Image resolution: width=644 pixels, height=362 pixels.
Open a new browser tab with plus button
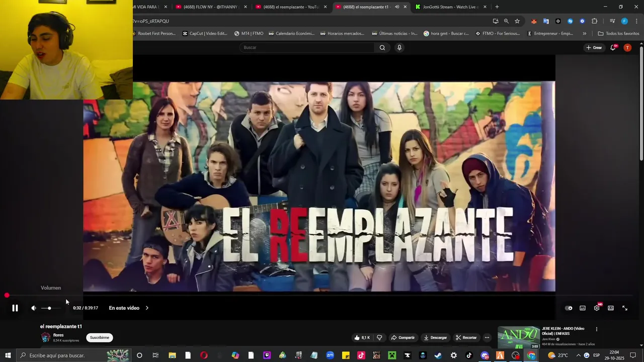(497, 7)
